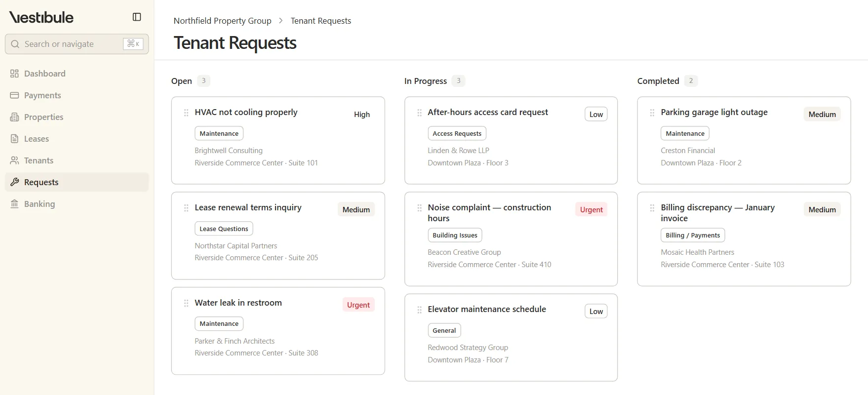Click Urgent badge on Noise complaint card
Screen dimensions: 868x395
click(x=592, y=209)
